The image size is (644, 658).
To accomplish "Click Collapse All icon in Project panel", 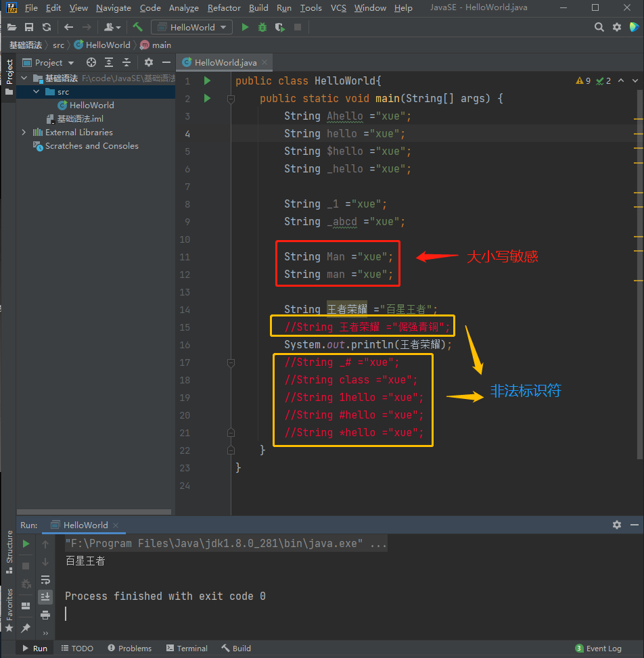I will pyautogui.click(x=127, y=62).
